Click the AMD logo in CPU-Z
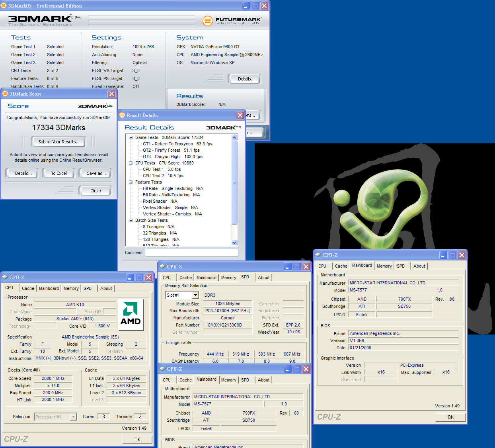This screenshot has height=448, width=495. tap(131, 315)
